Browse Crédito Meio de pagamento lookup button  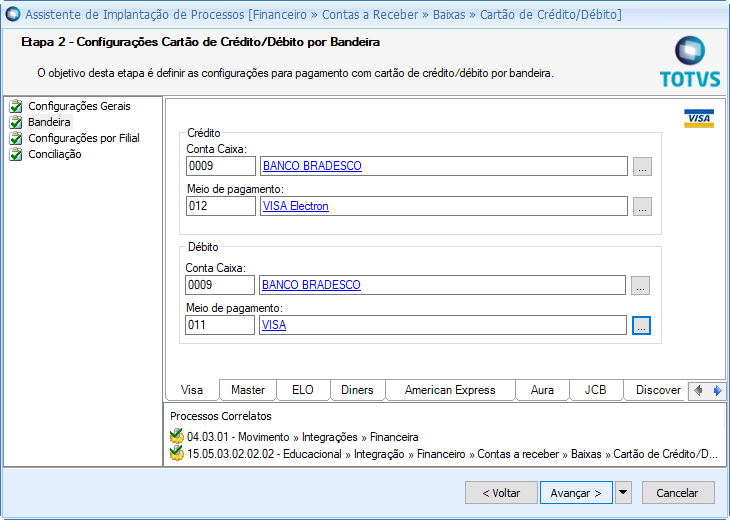[642, 206]
